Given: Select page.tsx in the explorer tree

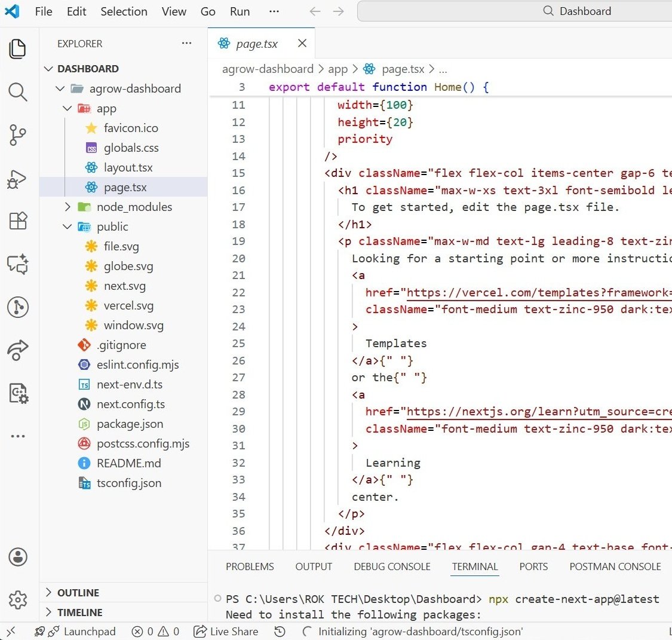Looking at the screenshot, I should tap(124, 187).
